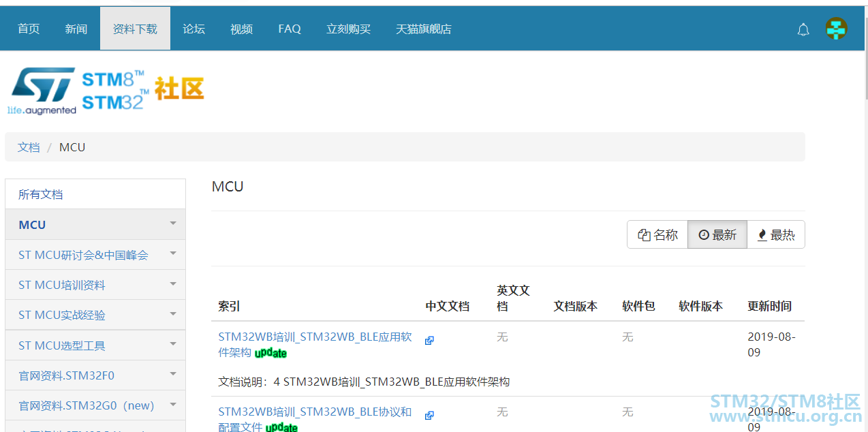Open 天猫旗舰店 in navigation bar

click(x=424, y=29)
